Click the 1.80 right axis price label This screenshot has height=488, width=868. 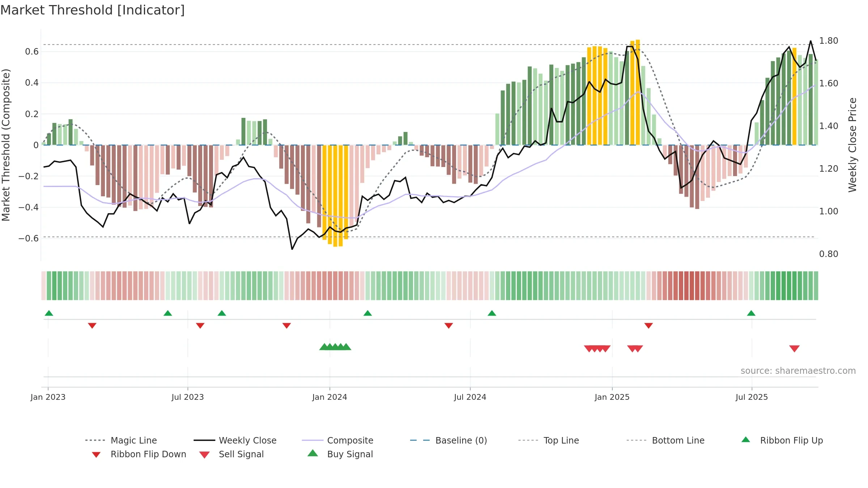[x=829, y=40]
